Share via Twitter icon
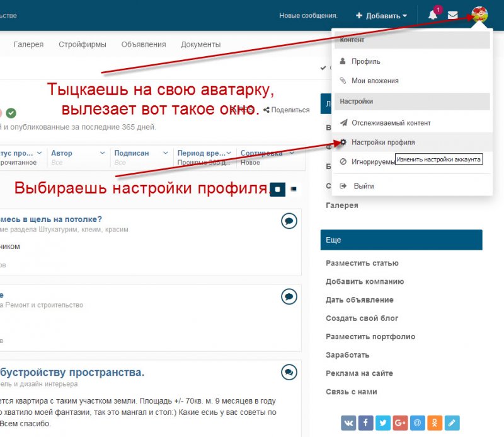The image size is (504, 437). tap(382, 422)
